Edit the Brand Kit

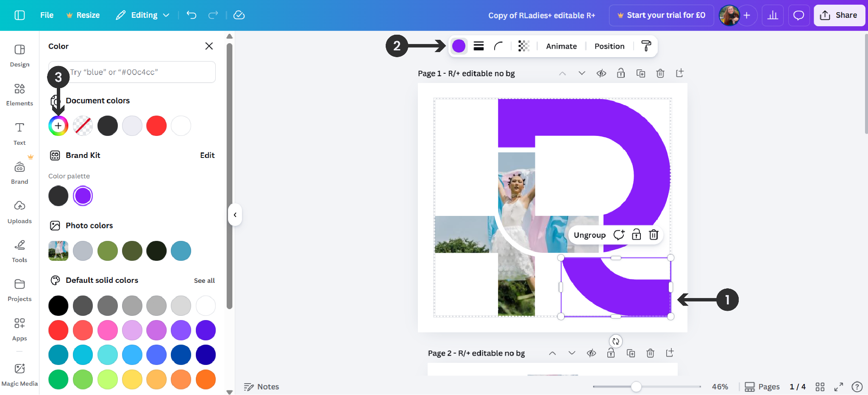[207, 155]
